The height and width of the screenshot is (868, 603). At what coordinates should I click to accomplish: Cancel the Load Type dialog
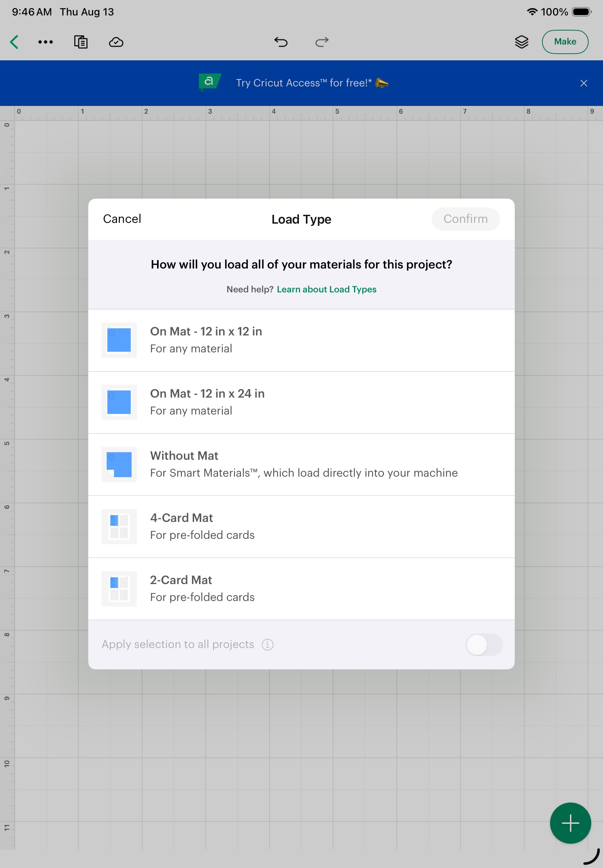tap(122, 219)
